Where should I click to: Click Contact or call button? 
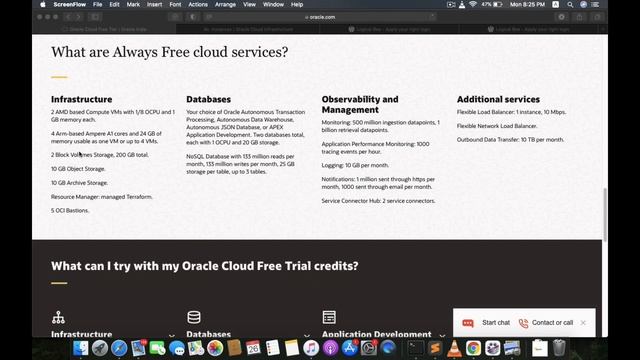pyautogui.click(x=546, y=323)
